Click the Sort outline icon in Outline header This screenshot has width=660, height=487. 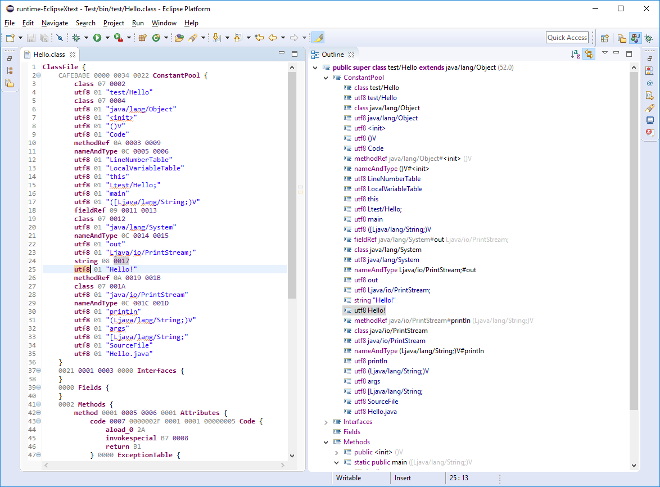pos(574,53)
